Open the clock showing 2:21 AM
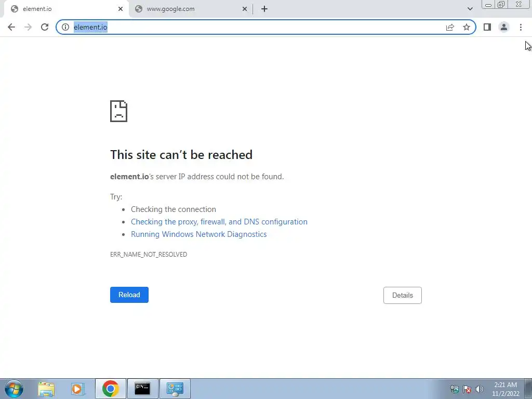 pyautogui.click(x=506, y=389)
